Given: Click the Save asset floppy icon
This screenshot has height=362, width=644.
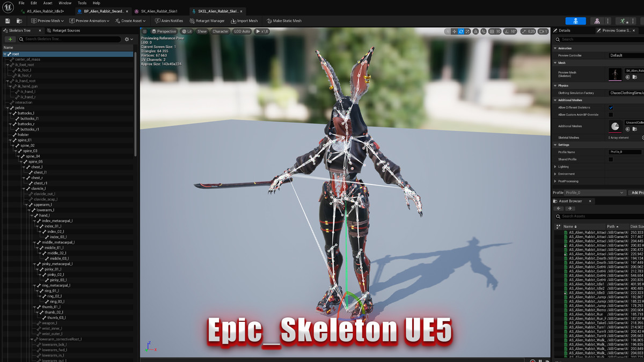Looking at the screenshot, I should tap(8, 21).
